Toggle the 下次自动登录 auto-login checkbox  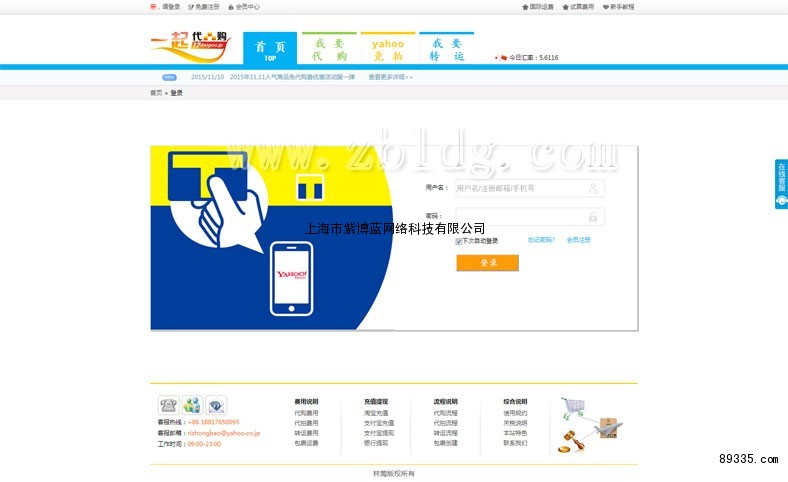pos(459,241)
